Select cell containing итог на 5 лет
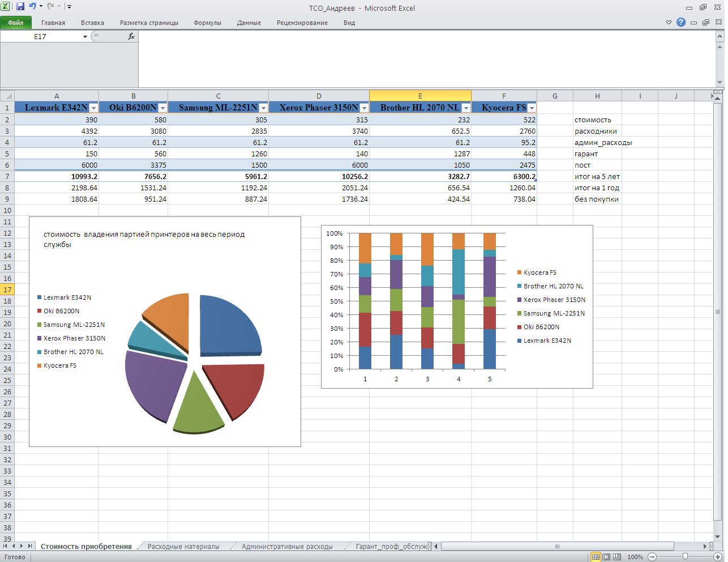This screenshot has width=728, height=562. pyautogui.click(x=597, y=176)
